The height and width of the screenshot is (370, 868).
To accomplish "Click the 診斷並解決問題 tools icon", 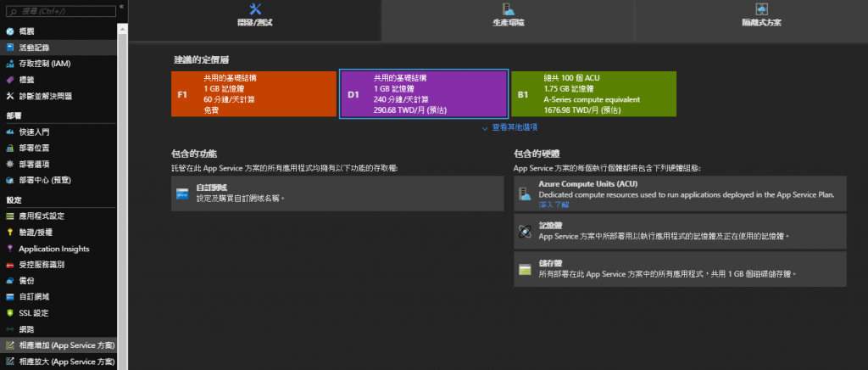I will tap(10, 96).
